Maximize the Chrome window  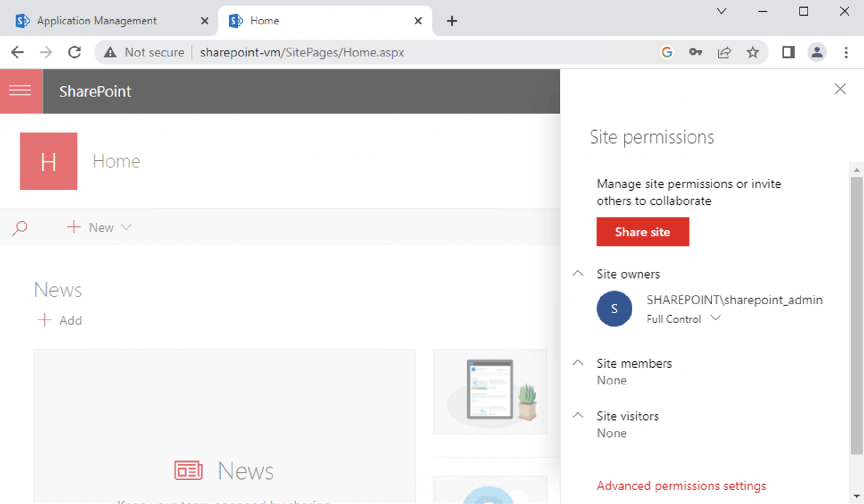click(804, 11)
